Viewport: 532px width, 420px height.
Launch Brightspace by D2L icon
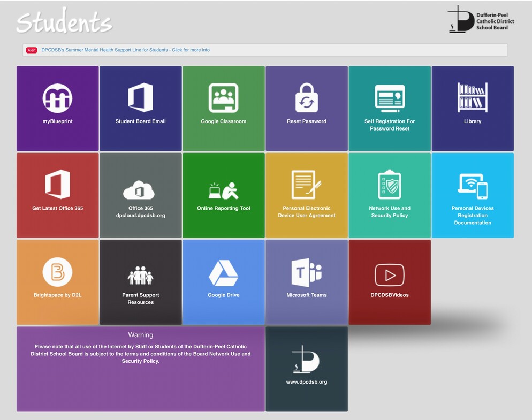click(57, 272)
